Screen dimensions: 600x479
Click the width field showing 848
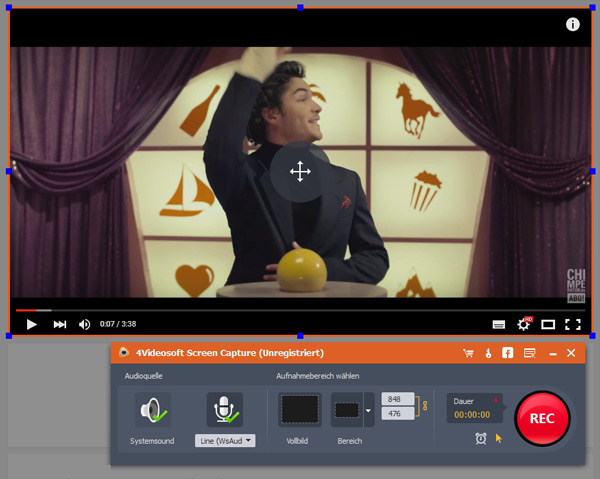click(398, 398)
